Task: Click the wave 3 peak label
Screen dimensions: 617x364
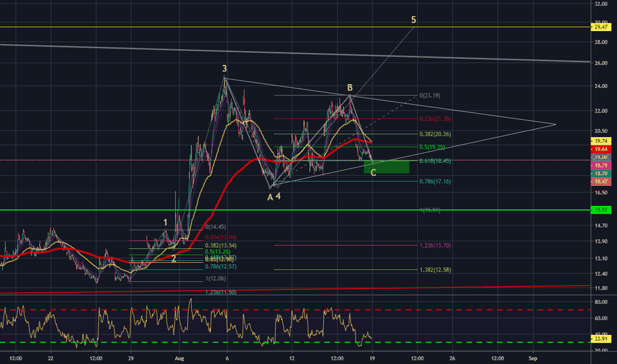Action: 224,68
